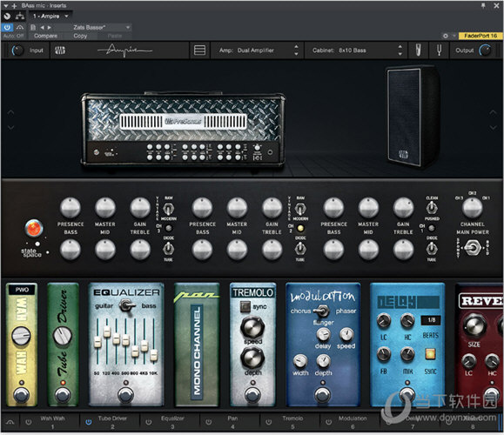The width and height of the screenshot is (504, 435).
Task: Click the previous amp up-arrow at left edge
Action: pos(10,113)
